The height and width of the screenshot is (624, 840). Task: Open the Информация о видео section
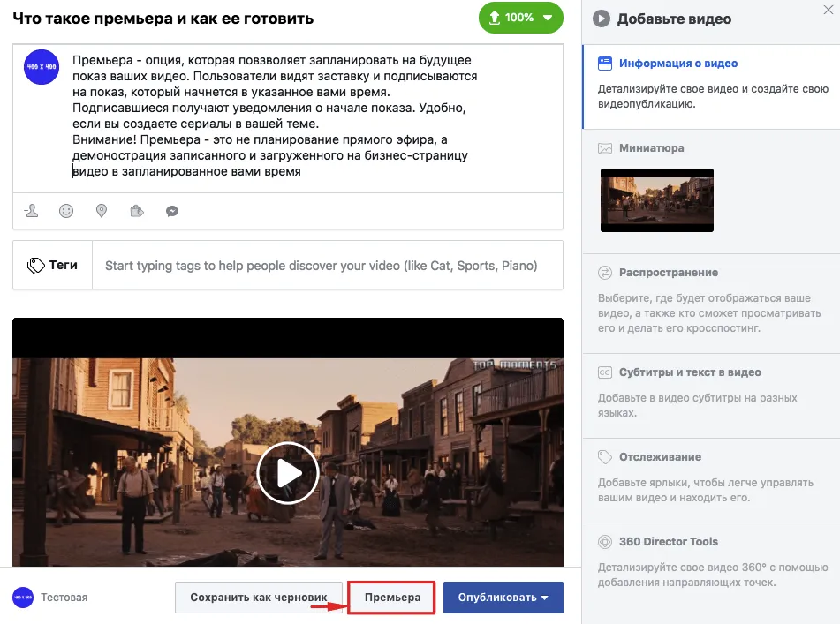tap(711, 86)
